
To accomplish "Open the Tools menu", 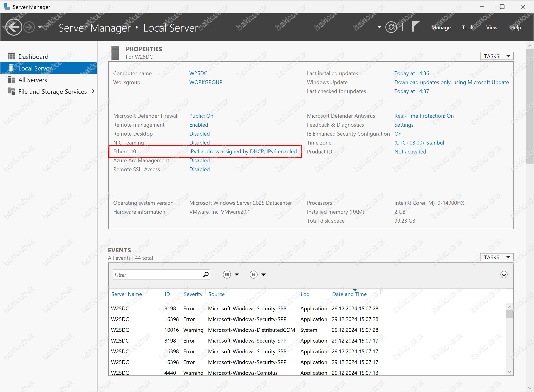I will (x=468, y=28).
